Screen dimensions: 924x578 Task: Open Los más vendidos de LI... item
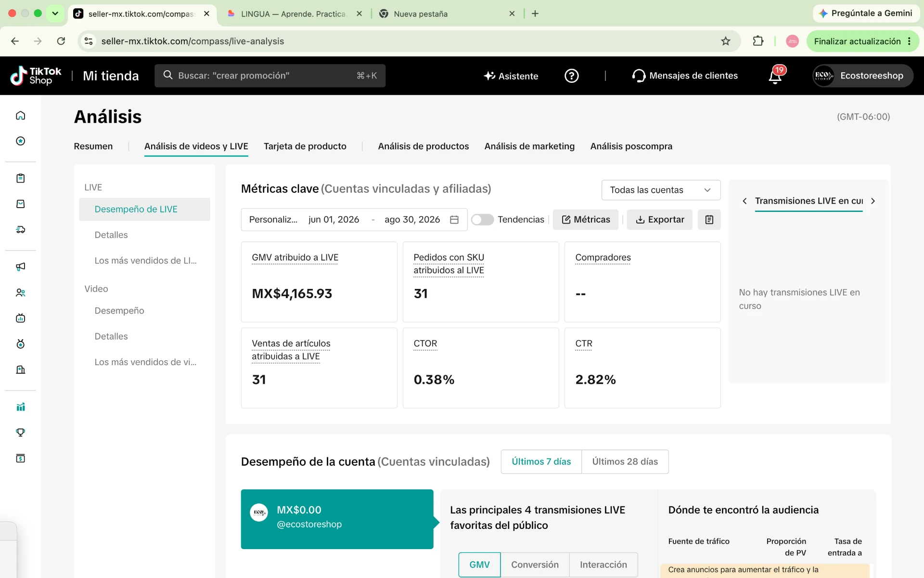click(x=145, y=261)
